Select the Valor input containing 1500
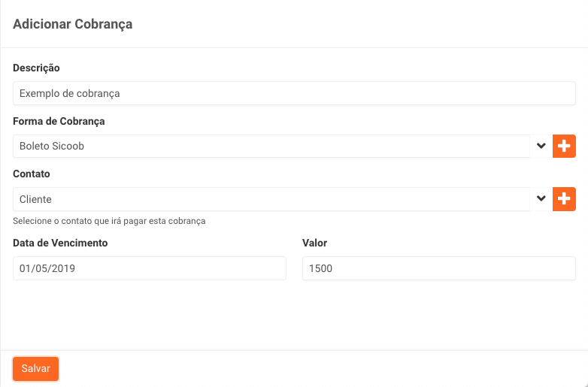The width and height of the screenshot is (588, 387). click(x=438, y=268)
